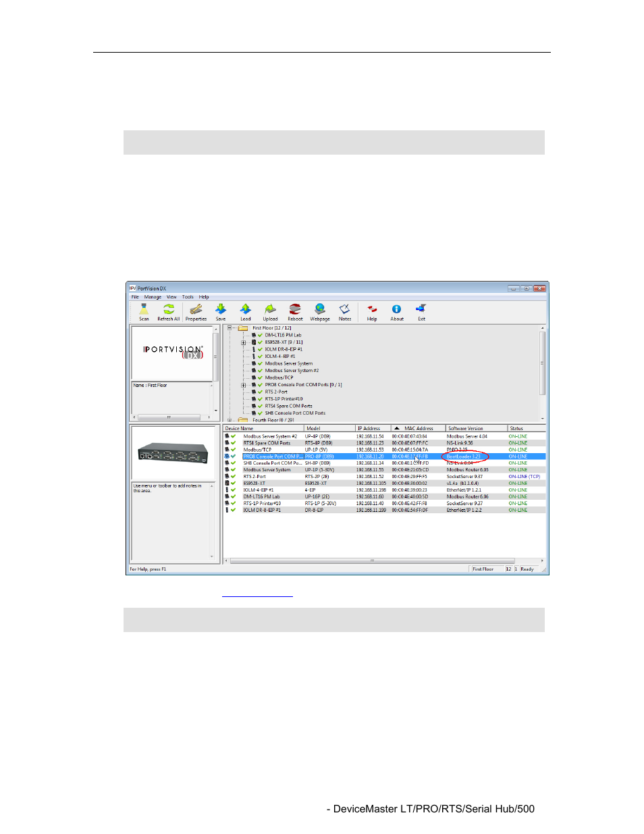Click the First Floor folder icon

point(243,328)
